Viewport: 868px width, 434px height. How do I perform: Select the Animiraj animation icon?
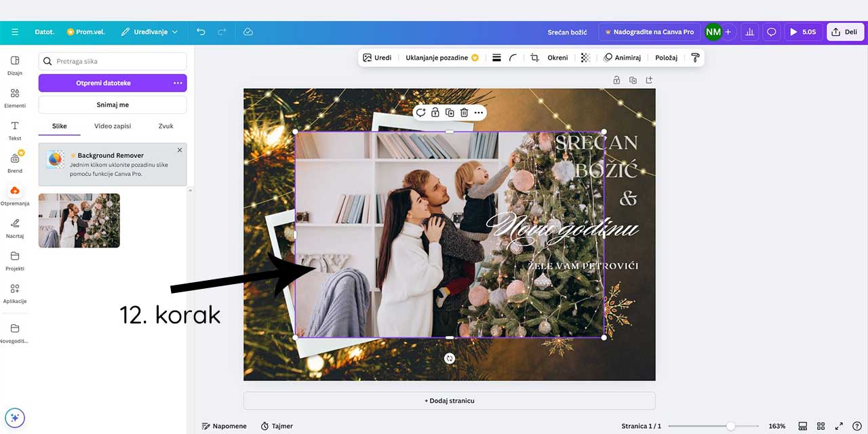click(x=621, y=57)
